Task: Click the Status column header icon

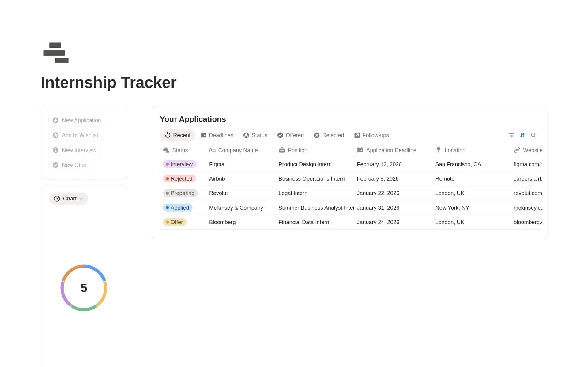Action: 166,150
